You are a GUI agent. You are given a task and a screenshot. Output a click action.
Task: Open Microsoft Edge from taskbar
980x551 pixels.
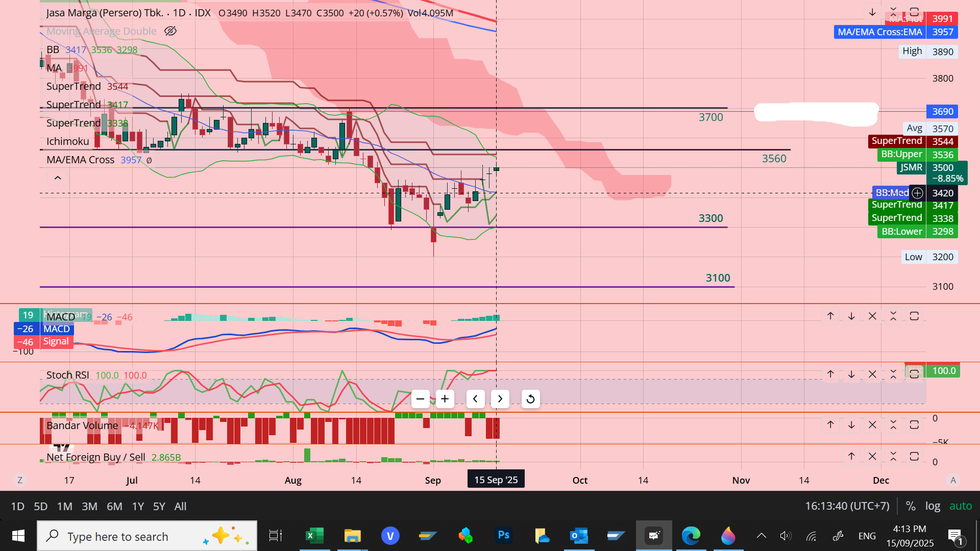(x=691, y=536)
